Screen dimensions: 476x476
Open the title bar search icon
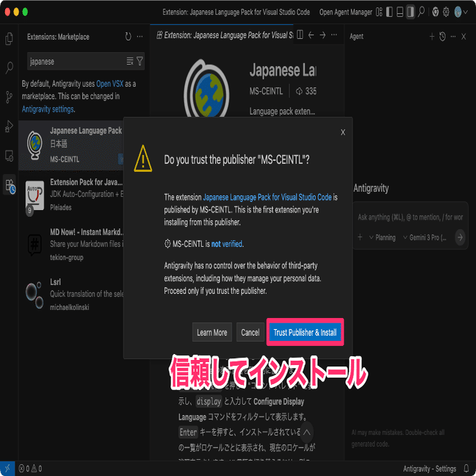click(422, 12)
